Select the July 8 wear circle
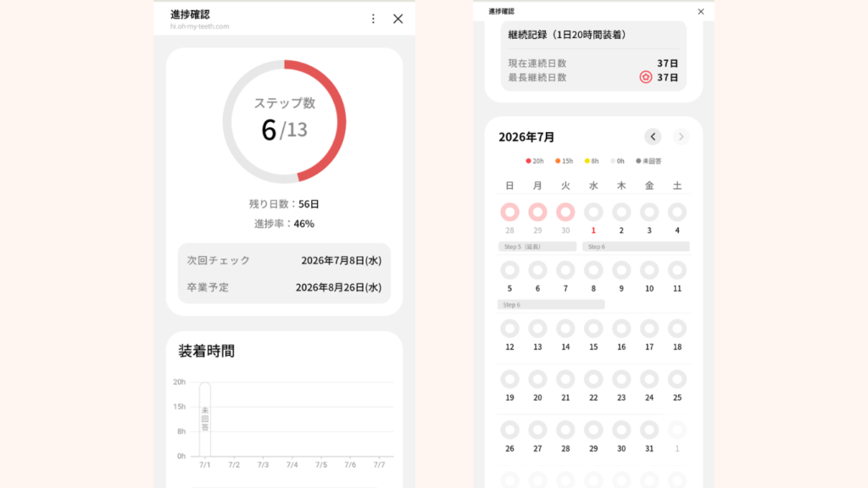 click(593, 270)
